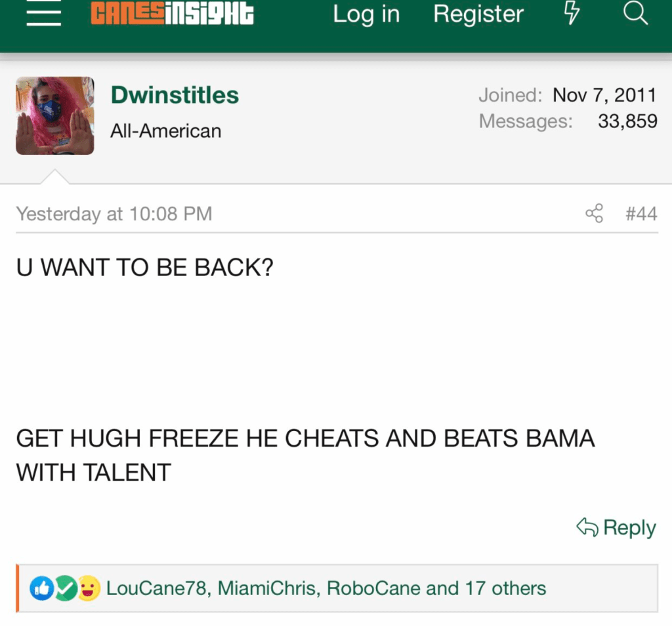This screenshot has width=672, height=627.
Task: Click the CanesInsight logo
Action: (172, 14)
